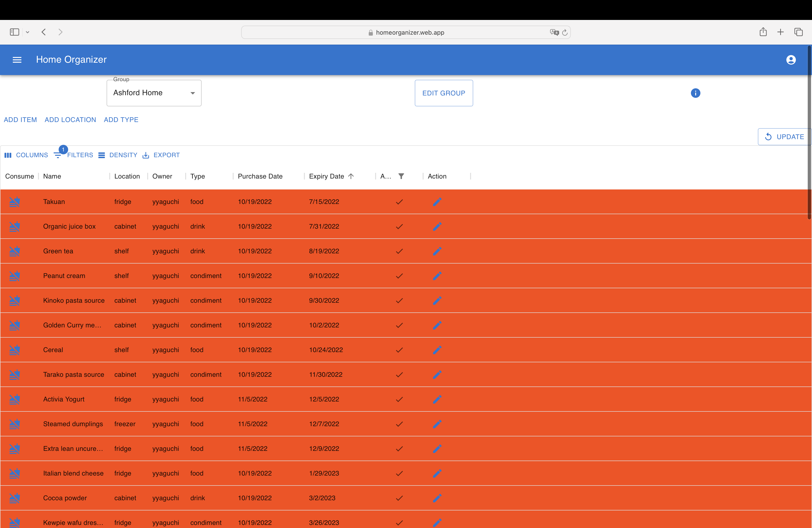Open the Group dropdown showing Ashford Home

[x=154, y=93]
